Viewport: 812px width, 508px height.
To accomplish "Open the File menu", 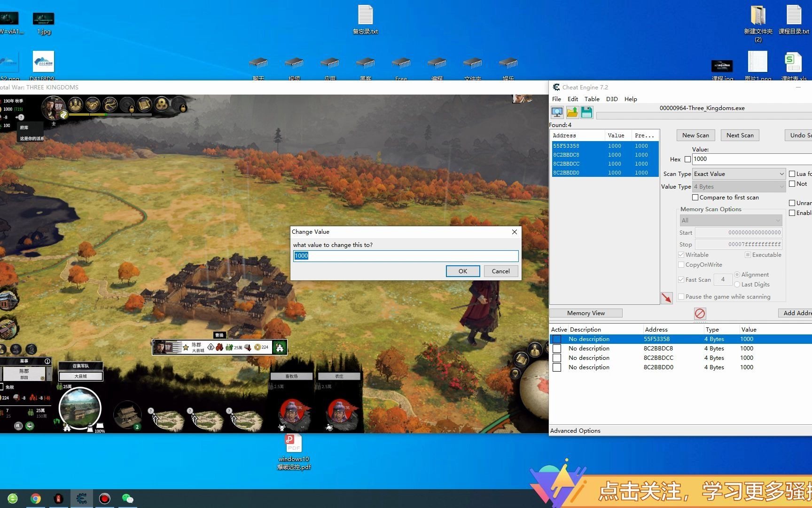I will (x=556, y=99).
